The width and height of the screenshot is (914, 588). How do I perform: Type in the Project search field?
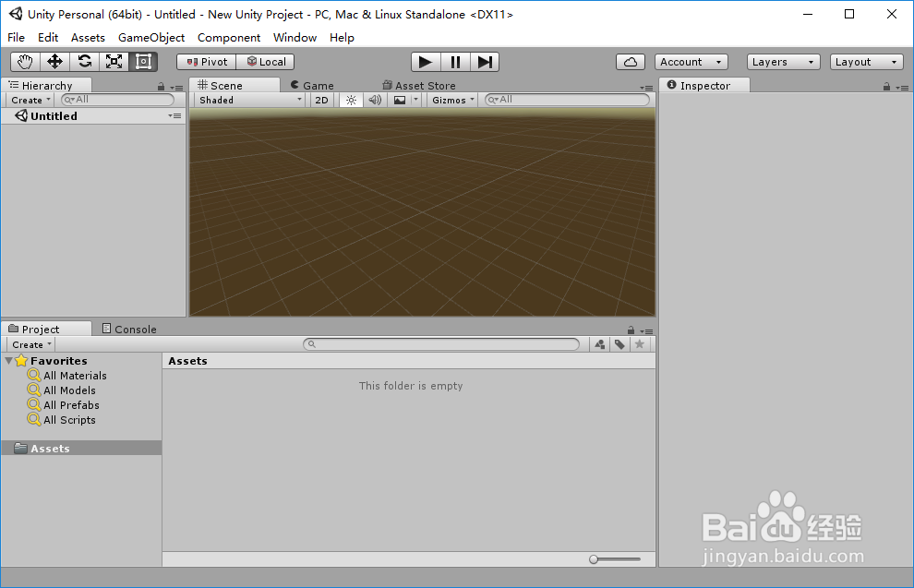[441, 343]
